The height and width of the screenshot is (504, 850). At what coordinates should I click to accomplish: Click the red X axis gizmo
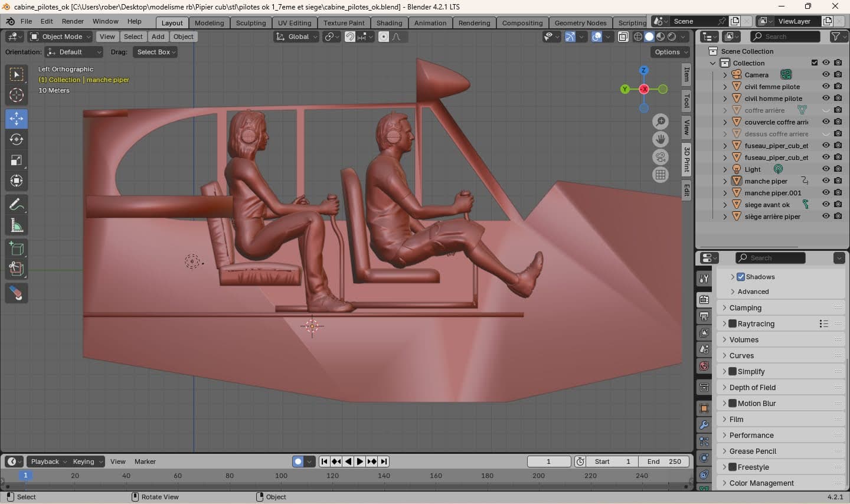click(644, 89)
